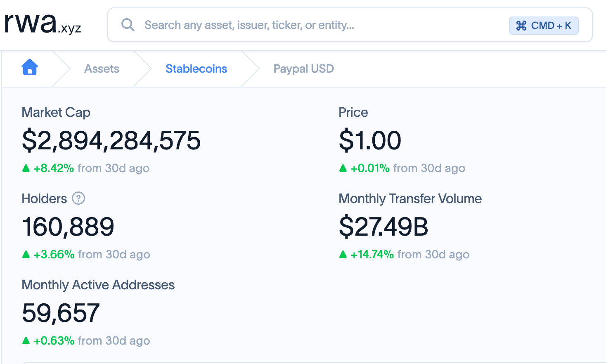Click the Monthly Active Addresses label
The width and height of the screenshot is (606, 364).
click(98, 285)
